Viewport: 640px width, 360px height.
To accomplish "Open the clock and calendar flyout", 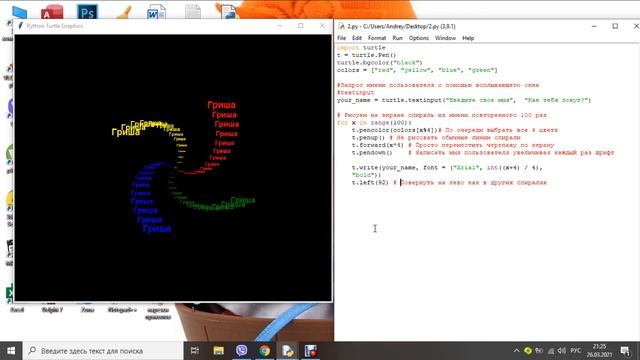I will pos(599,351).
